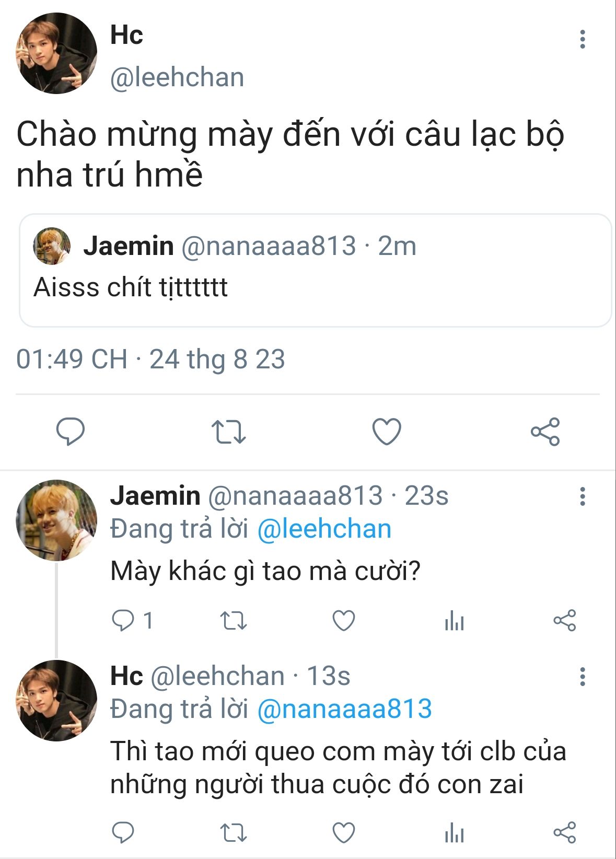Image resolution: width=616 pixels, height=859 pixels.
Task: Open more options on Jaemin's reply
Action: (x=582, y=496)
